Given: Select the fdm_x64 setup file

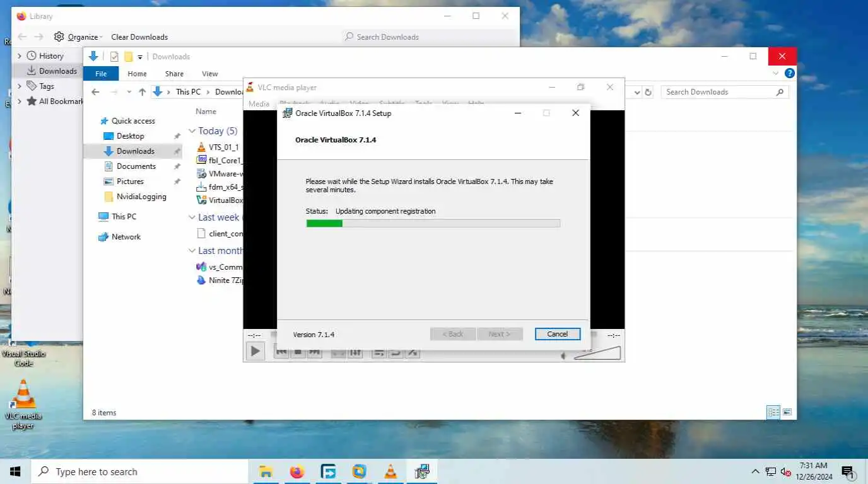Looking at the screenshot, I should point(220,187).
